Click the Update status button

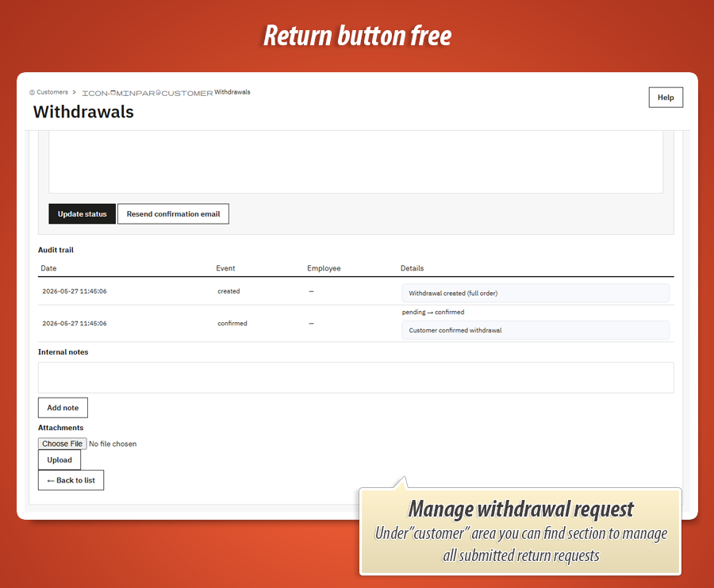coord(82,214)
